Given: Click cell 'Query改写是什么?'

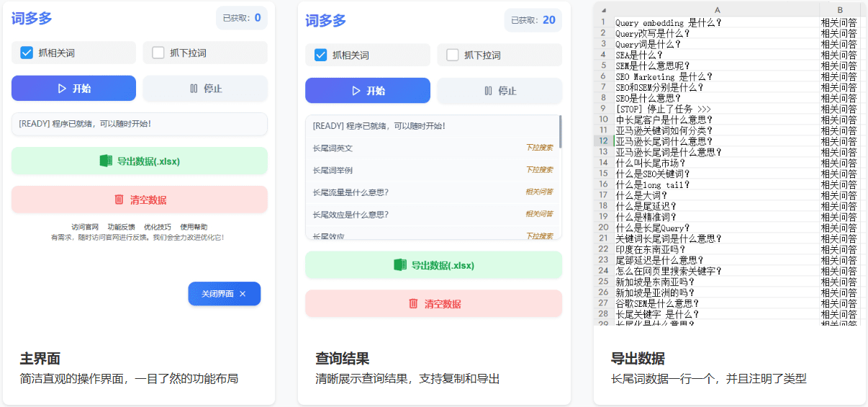Looking at the screenshot, I should [x=717, y=33].
